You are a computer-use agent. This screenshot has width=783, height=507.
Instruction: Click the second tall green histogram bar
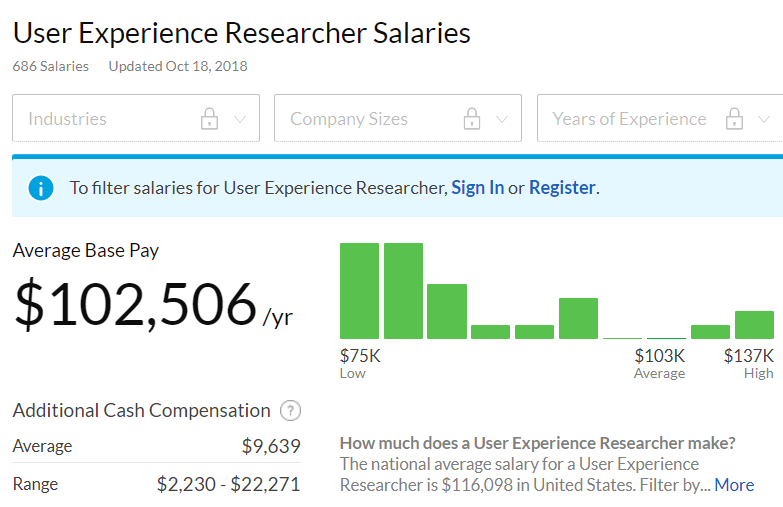[x=403, y=291]
